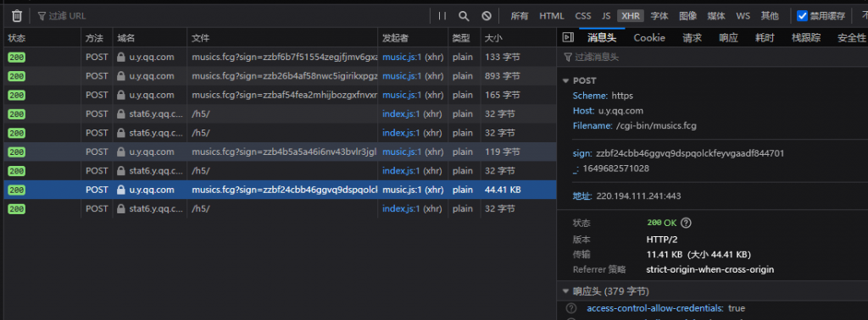Select the request sized 44.41 KB
Screen dimensions: 868x320
[280, 190]
